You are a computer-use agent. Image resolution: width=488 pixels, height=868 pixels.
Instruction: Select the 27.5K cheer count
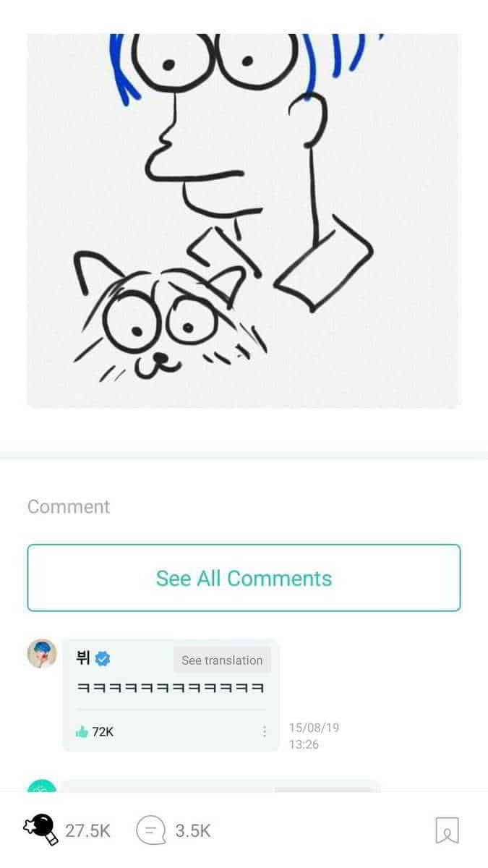click(88, 831)
